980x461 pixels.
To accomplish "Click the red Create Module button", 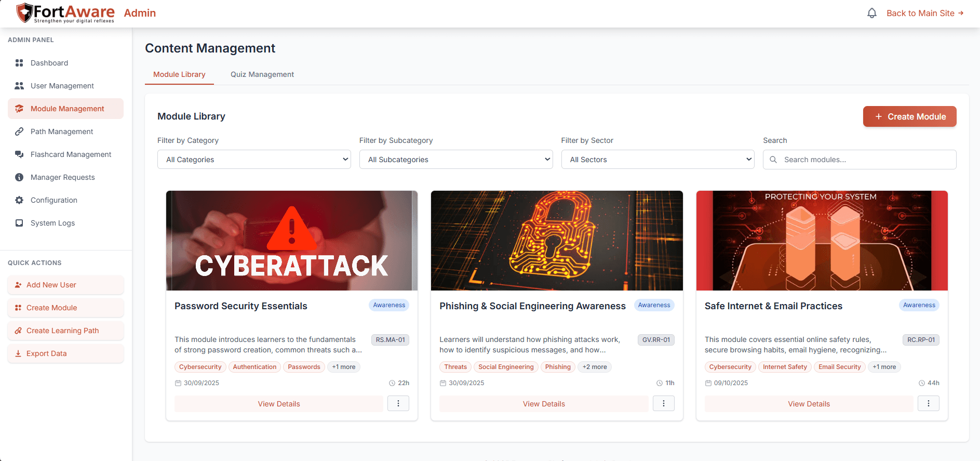I will 910,116.
